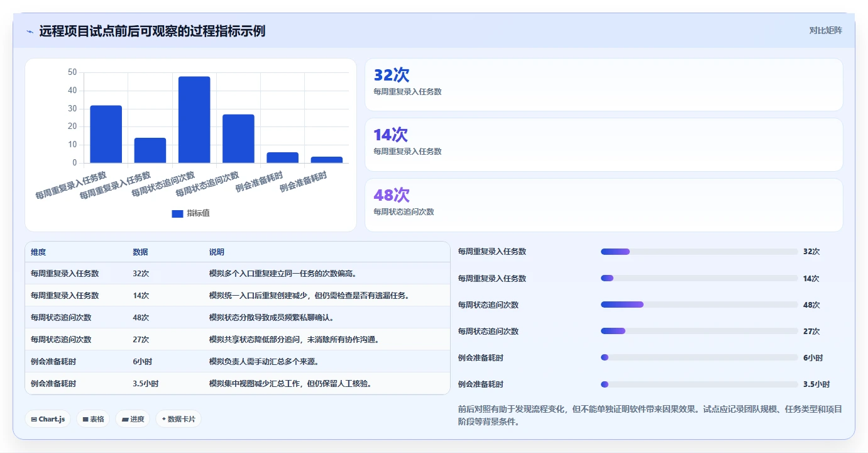The width and height of the screenshot is (868, 453).
Task: Select the 进度 tag chip
Action: tap(133, 419)
